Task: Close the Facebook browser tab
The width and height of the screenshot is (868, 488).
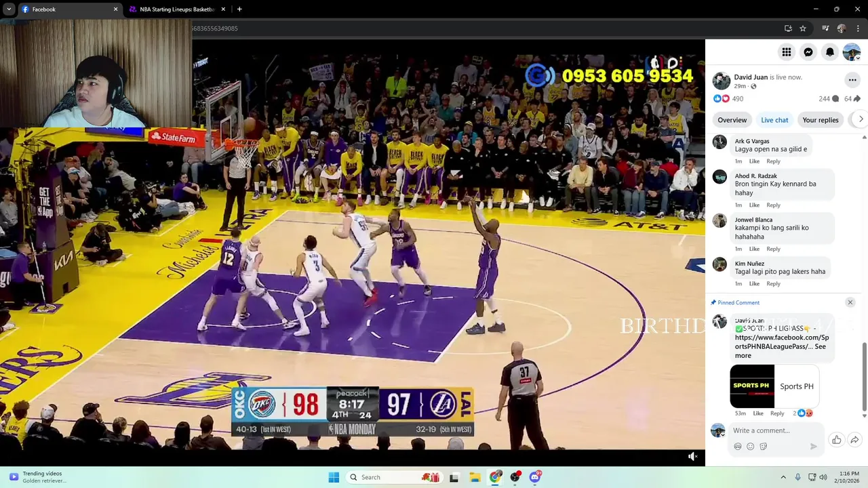Action: click(x=115, y=9)
